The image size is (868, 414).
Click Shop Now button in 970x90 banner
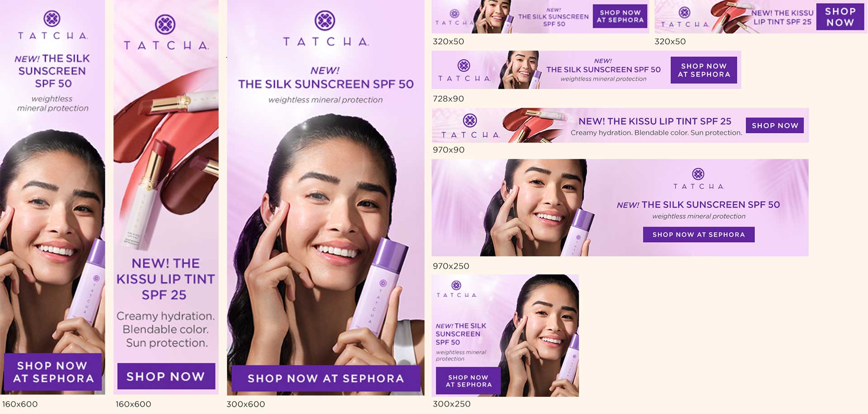775,125
